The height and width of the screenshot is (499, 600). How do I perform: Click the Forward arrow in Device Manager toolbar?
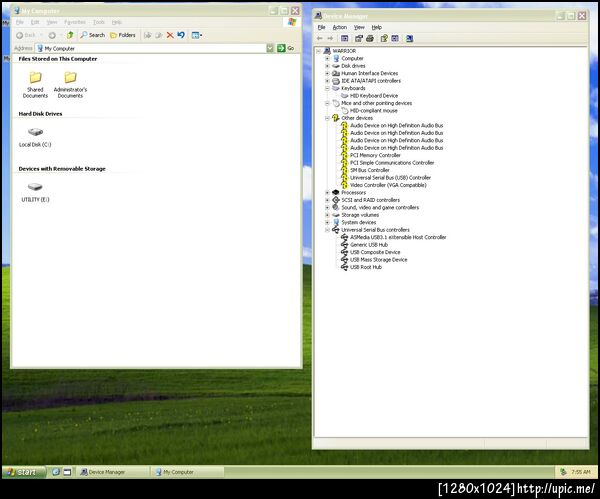[x=330, y=38]
